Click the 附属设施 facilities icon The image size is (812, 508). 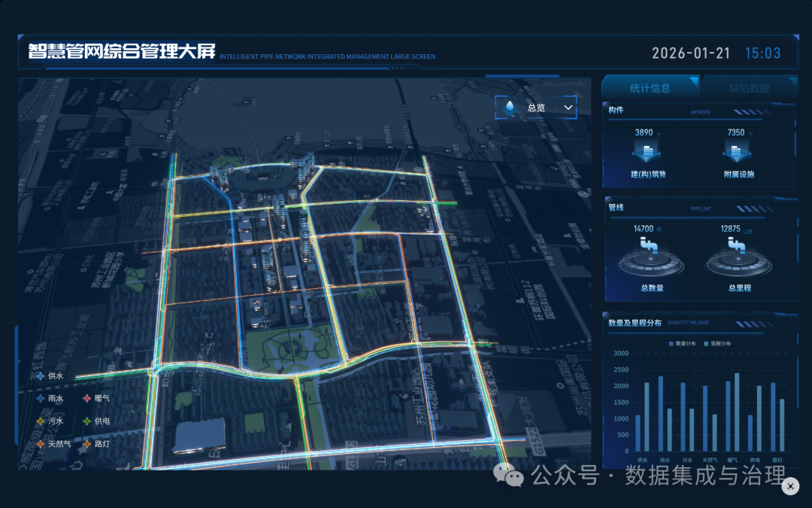point(735,153)
